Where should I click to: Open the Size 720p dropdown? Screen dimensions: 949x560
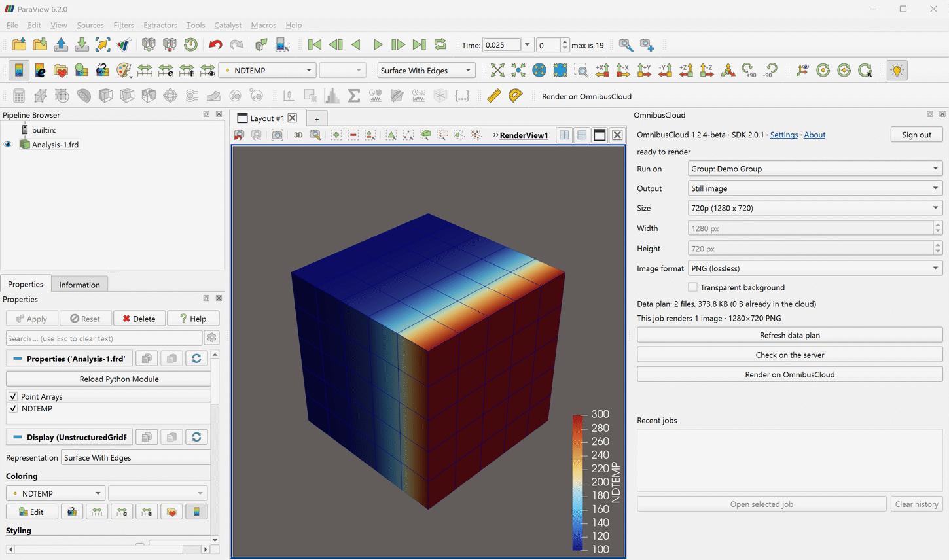[x=815, y=208]
